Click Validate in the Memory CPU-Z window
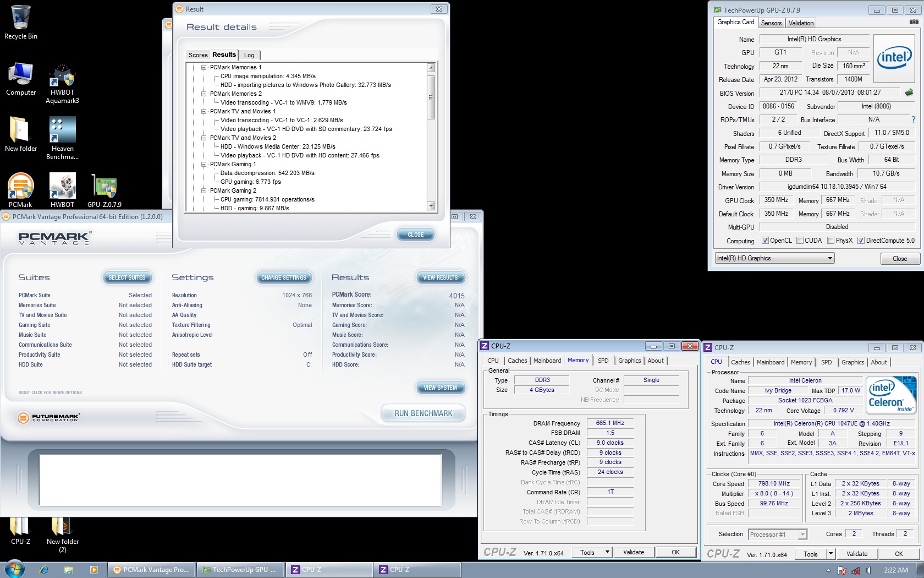This screenshot has width=924, height=578. [x=634, y=552]
